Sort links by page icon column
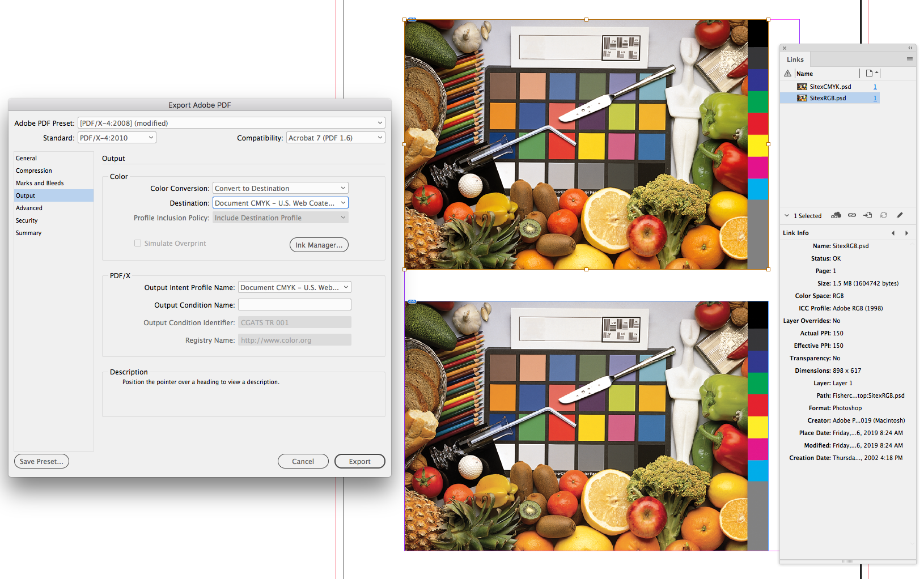The image size is (924, 579). pos(869,73)
